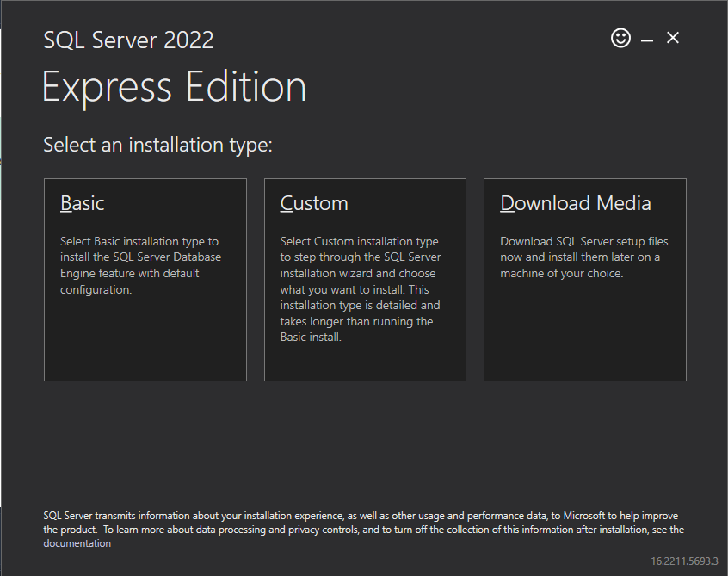Click the version number 16.2211.5693.3
The width and height of the screenshot is (728, 576).
(x=683, y=561)
